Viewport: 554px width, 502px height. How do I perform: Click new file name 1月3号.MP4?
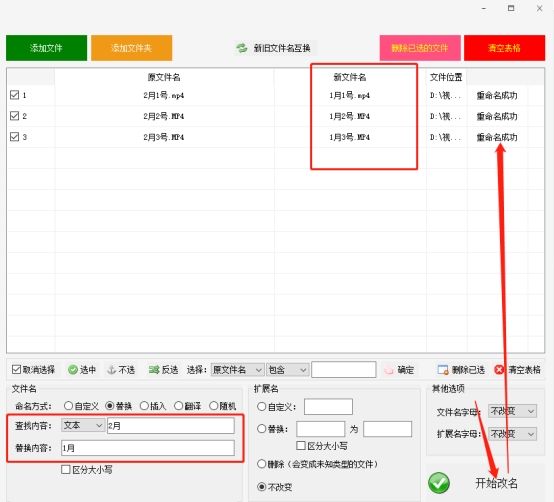click(349, 137)
